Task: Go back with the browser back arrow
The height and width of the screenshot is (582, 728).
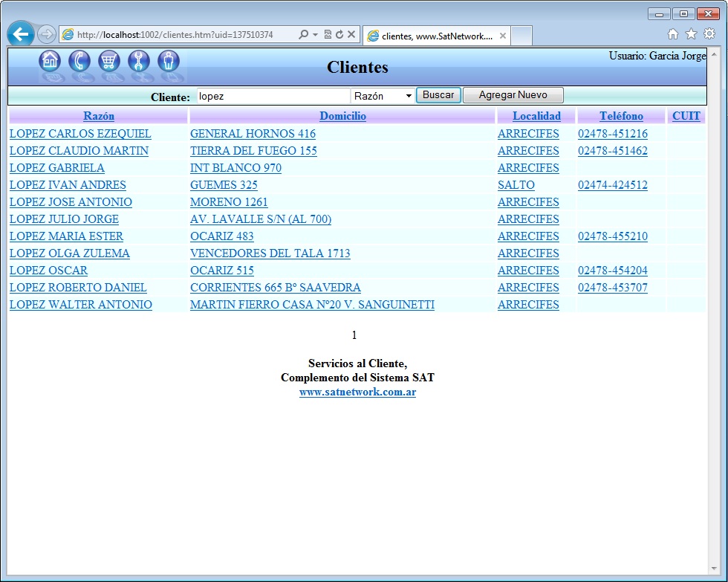Action: (20, 34)
